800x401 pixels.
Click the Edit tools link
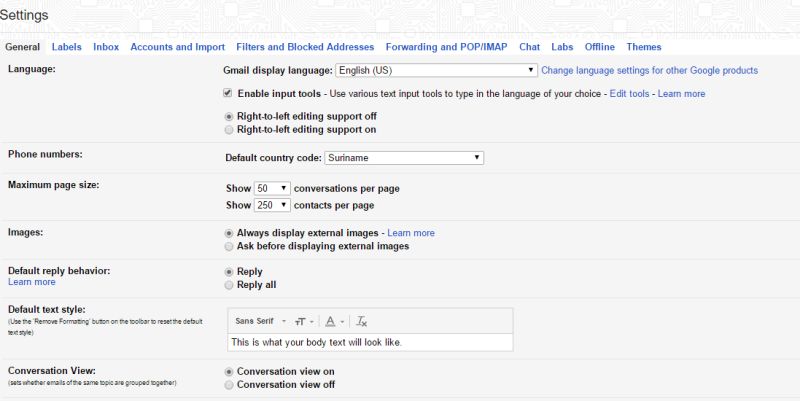coord(630,94)
